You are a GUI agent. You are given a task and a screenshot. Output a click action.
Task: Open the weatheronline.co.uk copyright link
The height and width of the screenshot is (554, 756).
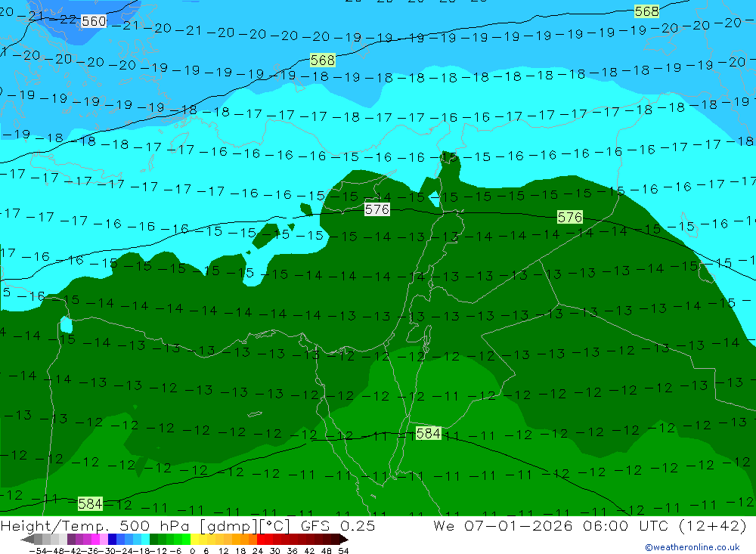click(692, 547)
